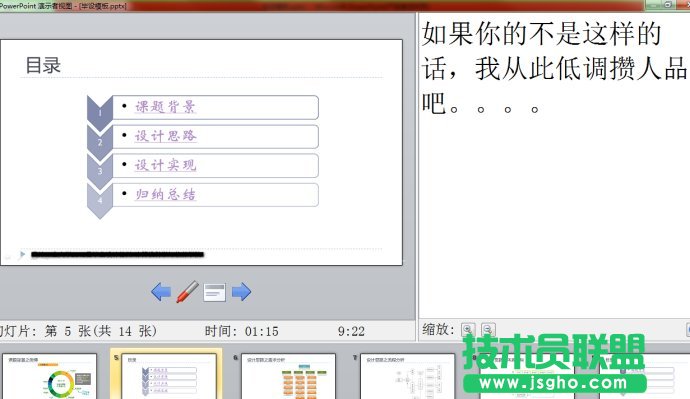Click the 目录 slide title

coord(43,66)
